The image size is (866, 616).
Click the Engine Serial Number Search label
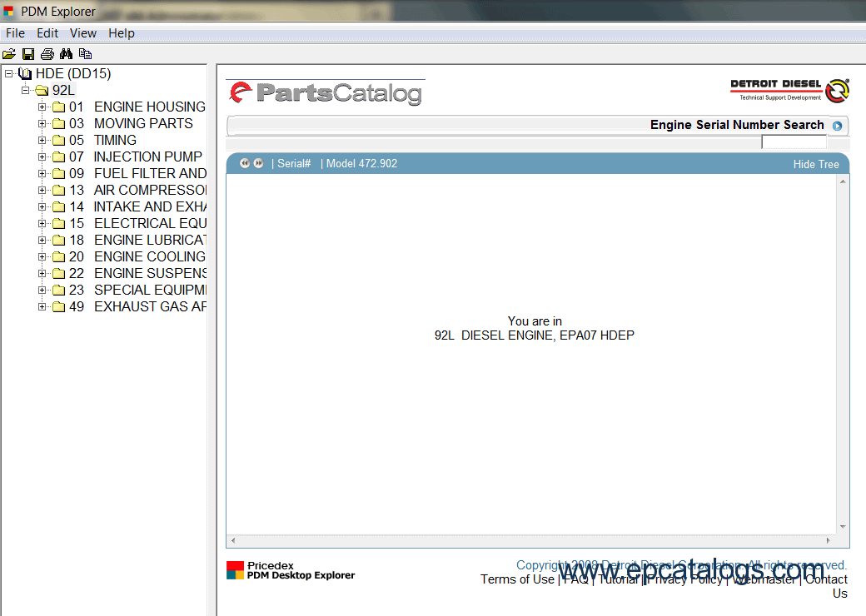[737, 125]
